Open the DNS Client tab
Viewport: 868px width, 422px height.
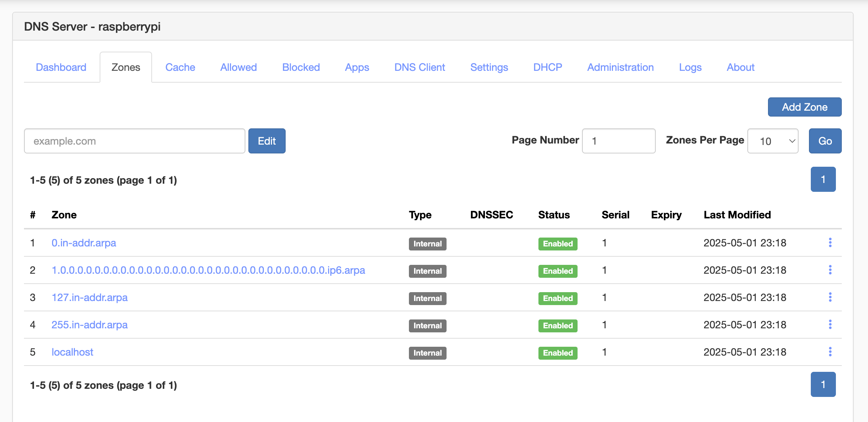click(420, 67)
